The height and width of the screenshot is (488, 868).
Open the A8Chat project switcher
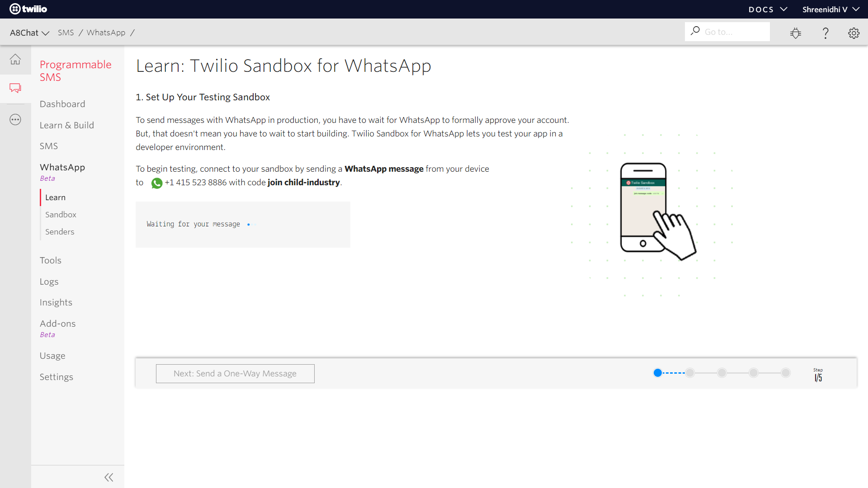coord(29,33)
